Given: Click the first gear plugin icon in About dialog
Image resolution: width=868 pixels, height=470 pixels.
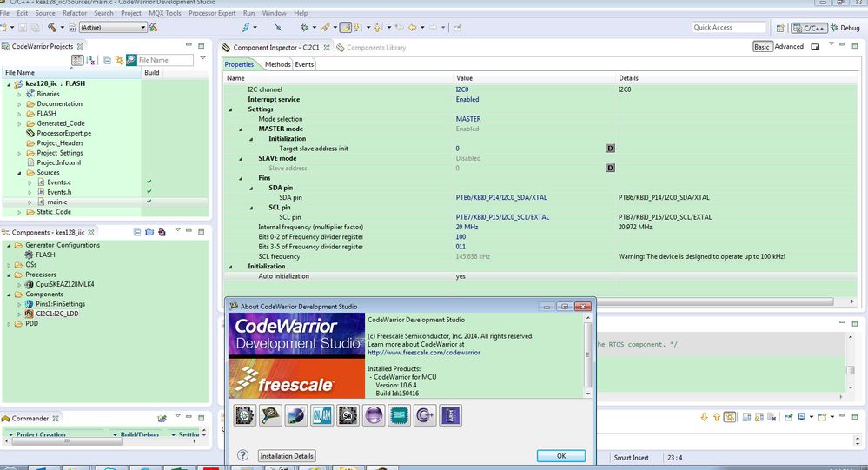Looking at the screenshot, I should coord(245,415).
